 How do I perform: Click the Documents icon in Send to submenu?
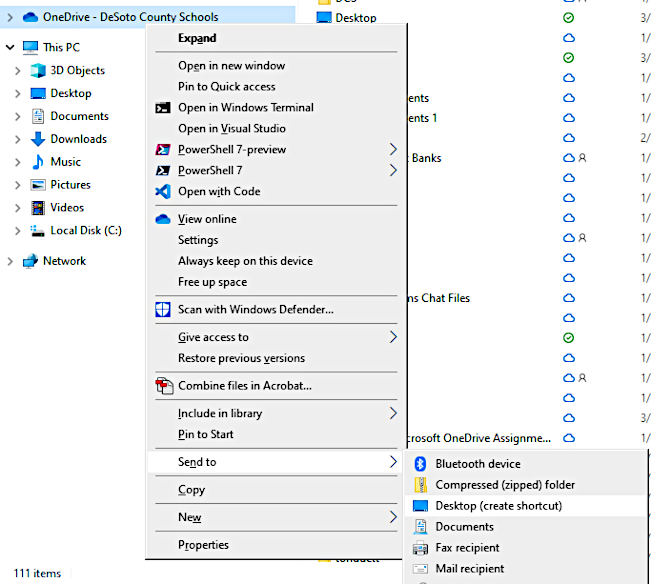click(420, 527)
